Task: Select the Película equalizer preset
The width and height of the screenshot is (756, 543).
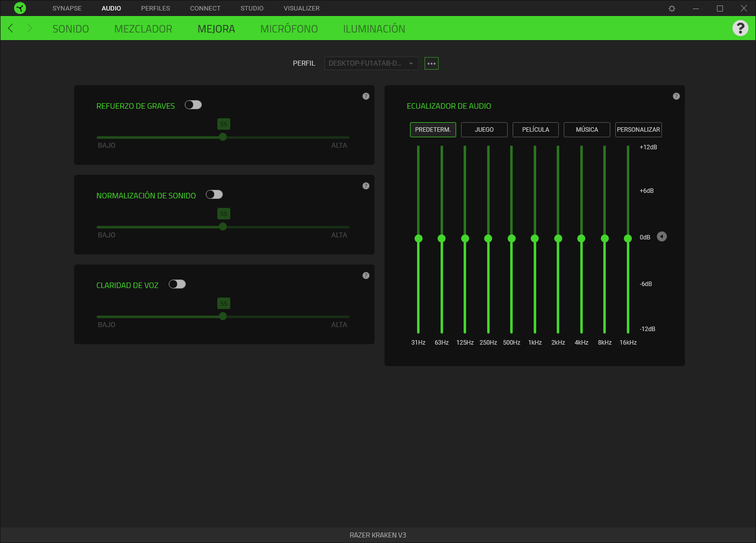Action: [x=536, y=130]
